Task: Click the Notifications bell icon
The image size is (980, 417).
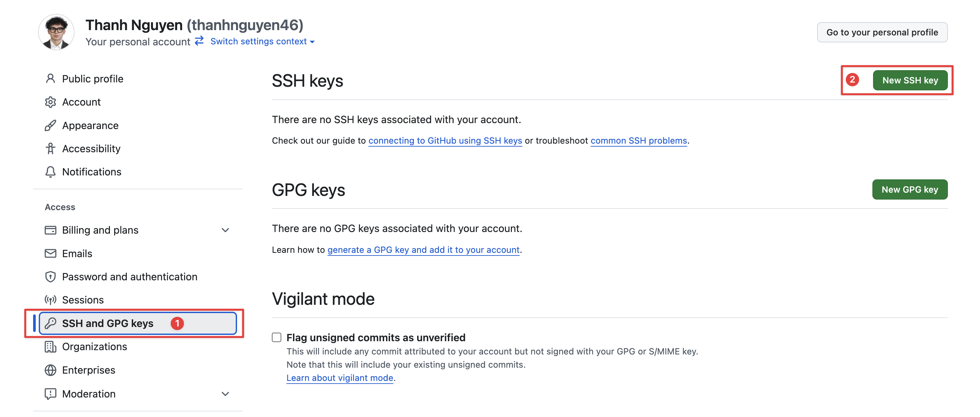Action: tap(50, 172)
